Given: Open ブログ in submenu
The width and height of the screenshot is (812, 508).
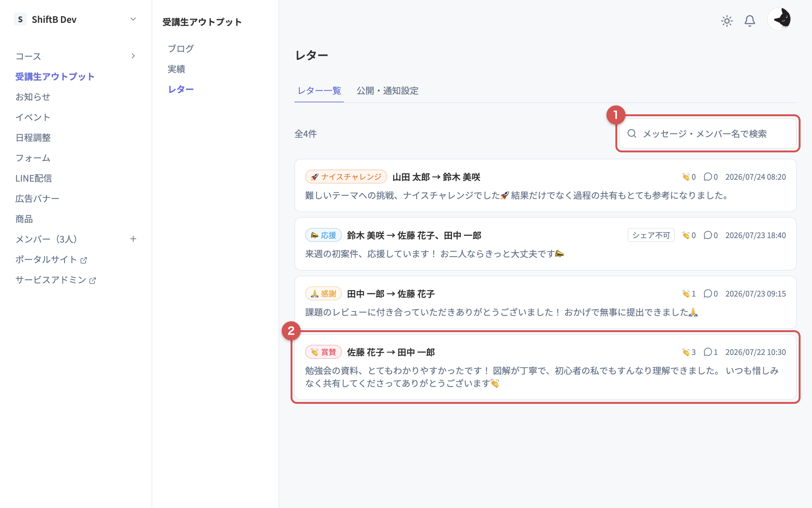Looking at the screenshot, I should click(x=180, y=48).
